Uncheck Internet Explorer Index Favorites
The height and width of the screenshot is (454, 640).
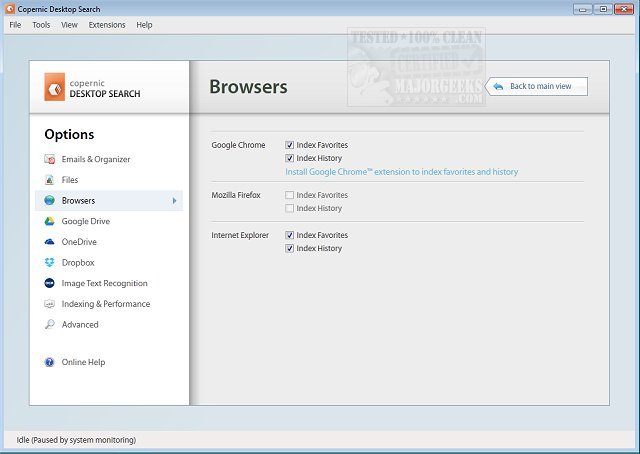[x=289, y=235]
